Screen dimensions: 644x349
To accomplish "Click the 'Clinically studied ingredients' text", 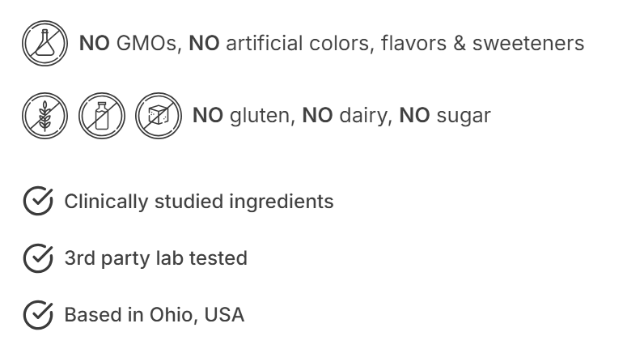I will (198, 201).
